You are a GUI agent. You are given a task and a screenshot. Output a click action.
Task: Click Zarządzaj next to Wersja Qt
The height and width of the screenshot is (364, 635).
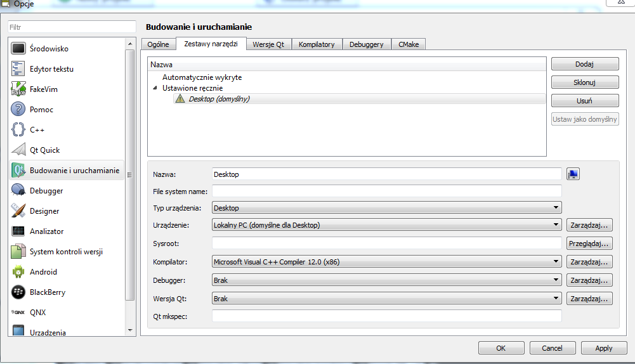pos(589,299)
